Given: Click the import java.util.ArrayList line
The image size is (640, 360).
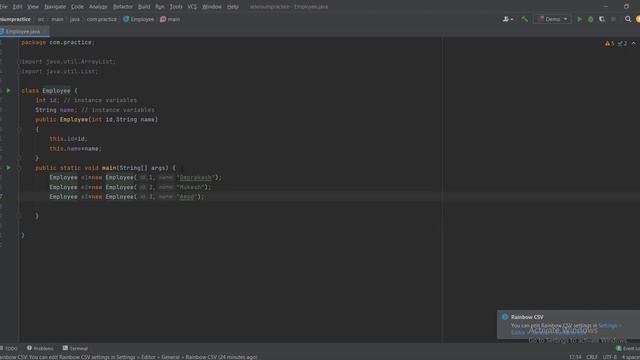Looking at the screenshot, I should click(68, 62).
